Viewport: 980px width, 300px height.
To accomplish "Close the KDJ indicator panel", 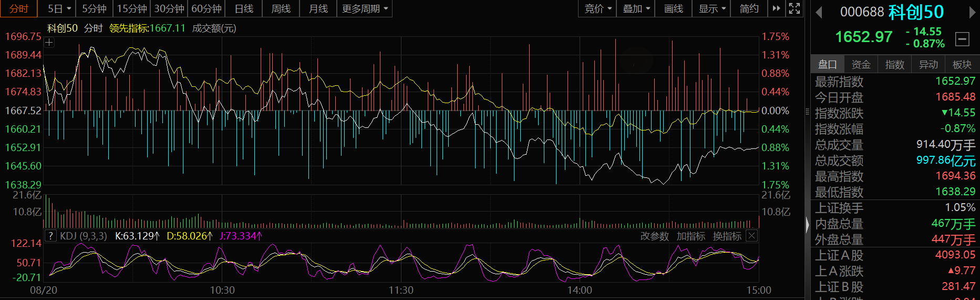I will tap(752, 236).
